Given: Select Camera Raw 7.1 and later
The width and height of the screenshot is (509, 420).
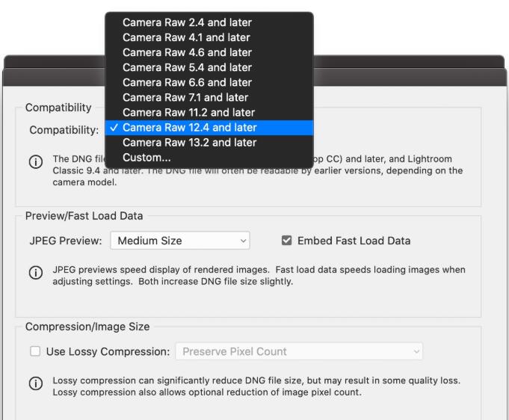Looking at the screenshot, I should pyautogui.click(x=187, y=97).
